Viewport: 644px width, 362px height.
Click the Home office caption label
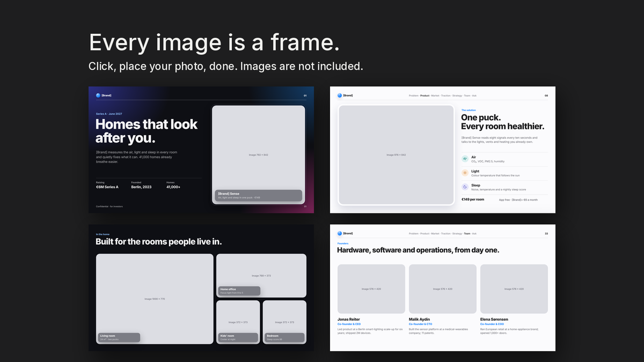pyautogui.click(x=239, y=291)
